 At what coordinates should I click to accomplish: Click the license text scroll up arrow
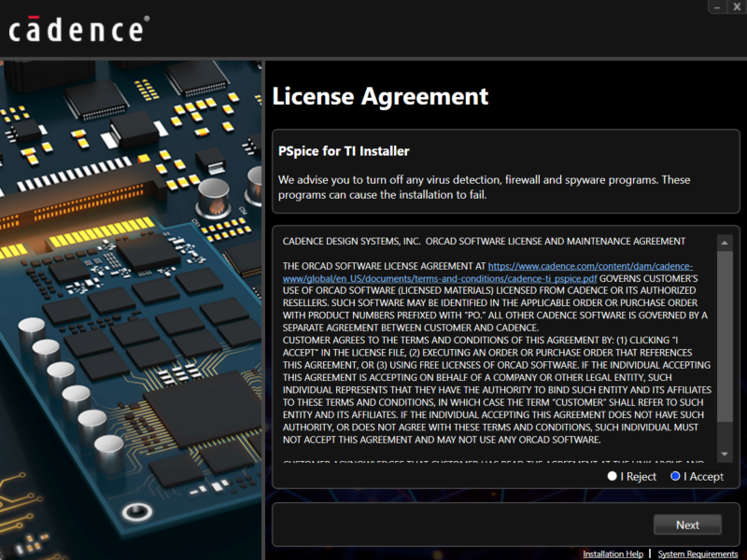pyautogui.click(x=725, y=244)
